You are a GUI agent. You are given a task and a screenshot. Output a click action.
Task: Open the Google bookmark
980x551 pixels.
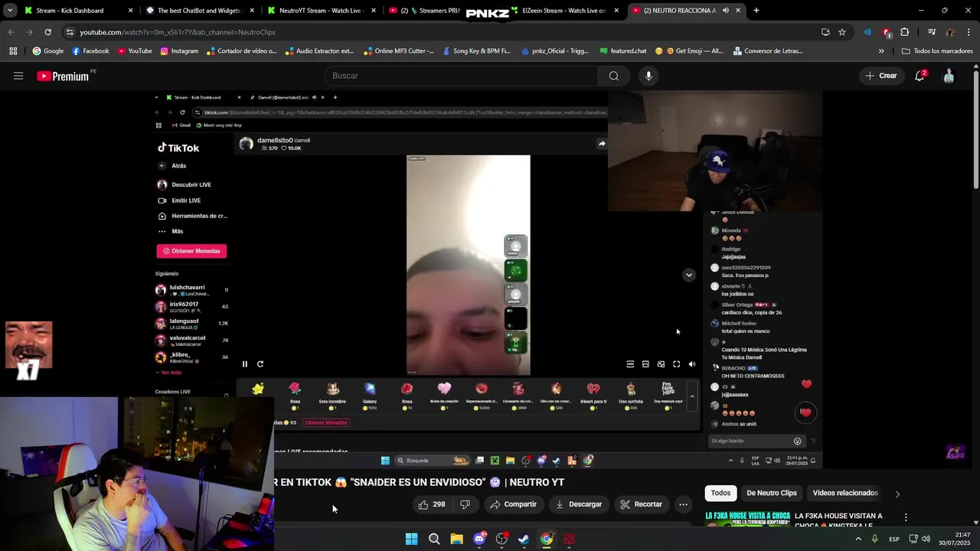click(x=47, y=51)
